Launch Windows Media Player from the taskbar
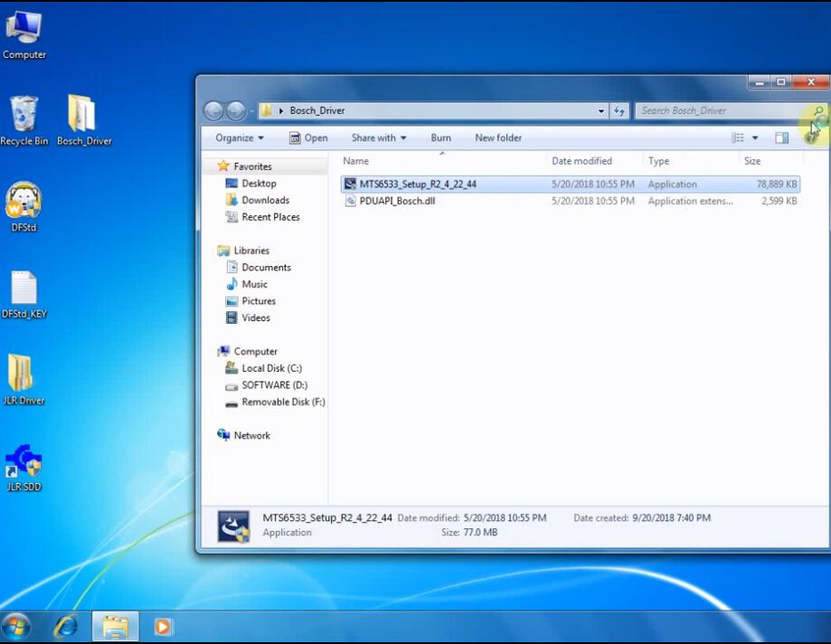 162,627
